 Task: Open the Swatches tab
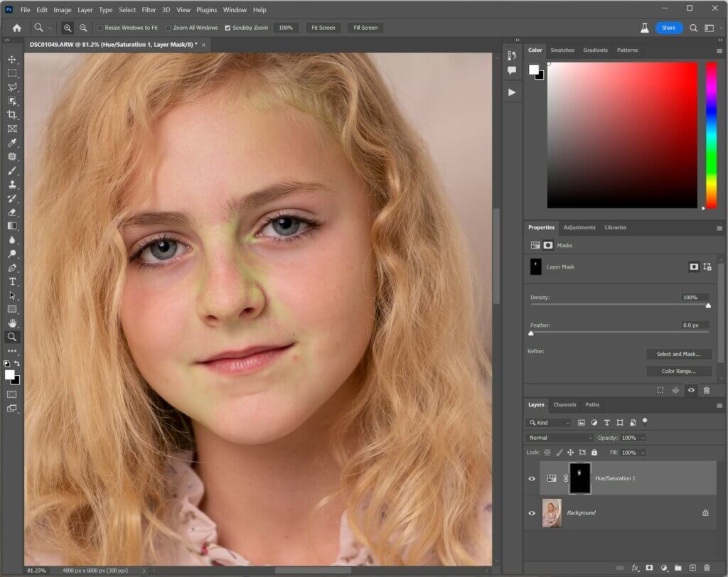[x=562, y=50]
